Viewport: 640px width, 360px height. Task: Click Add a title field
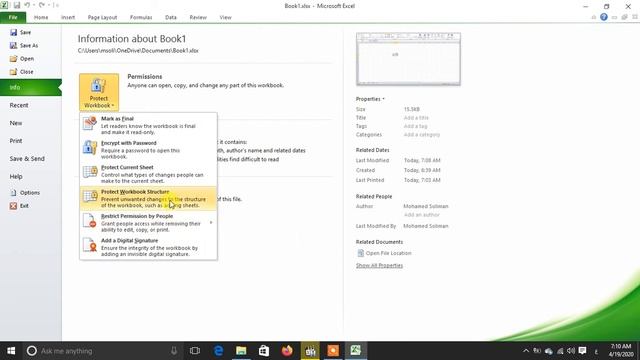pos(416,118)
